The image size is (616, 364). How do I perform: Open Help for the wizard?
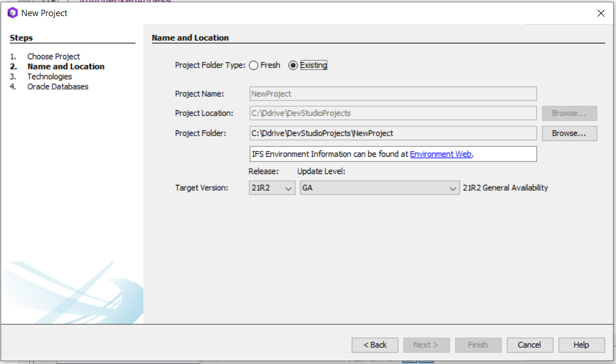(x=582, y=344)
